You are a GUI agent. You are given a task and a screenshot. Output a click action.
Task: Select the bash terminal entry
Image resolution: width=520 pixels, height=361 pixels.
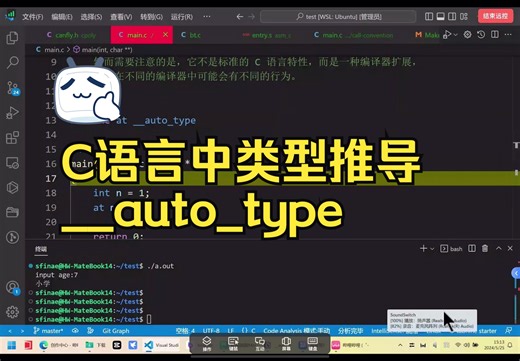(x=451, y=249)
